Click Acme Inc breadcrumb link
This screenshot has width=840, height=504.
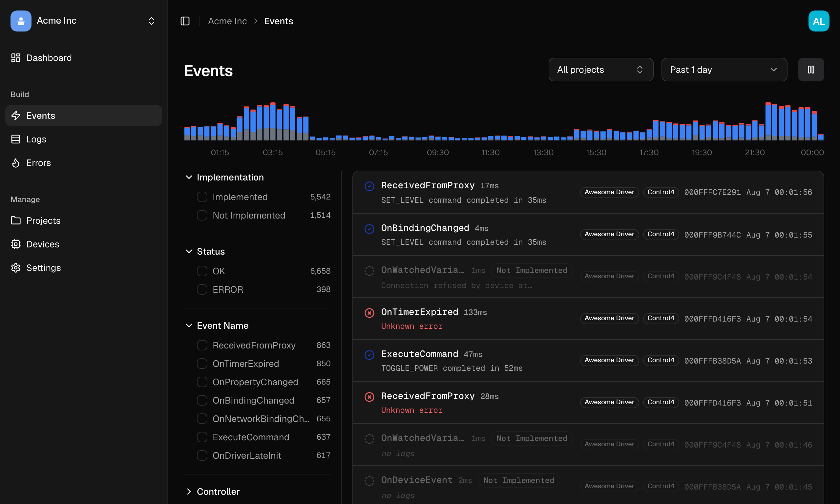[227, 21]
